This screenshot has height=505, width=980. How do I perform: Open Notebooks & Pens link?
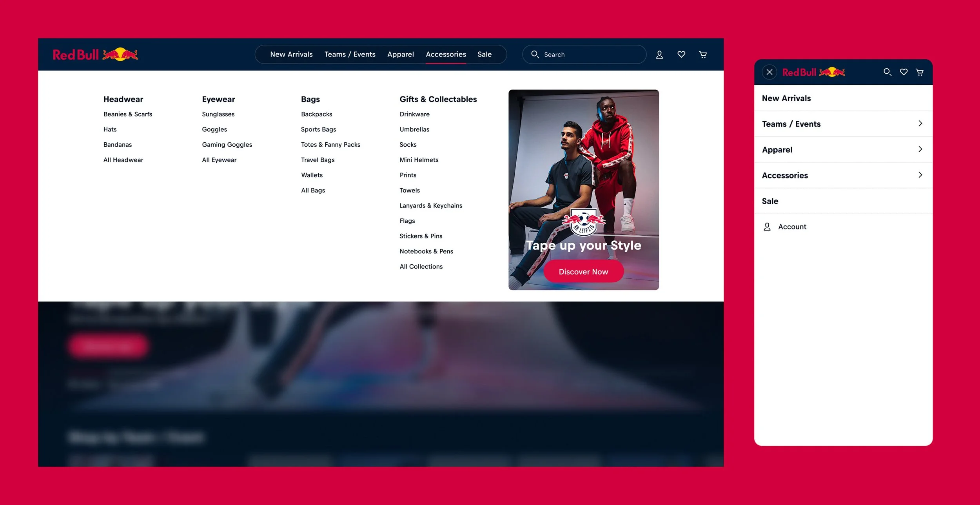pyautogui.click(x=426, y=251)
